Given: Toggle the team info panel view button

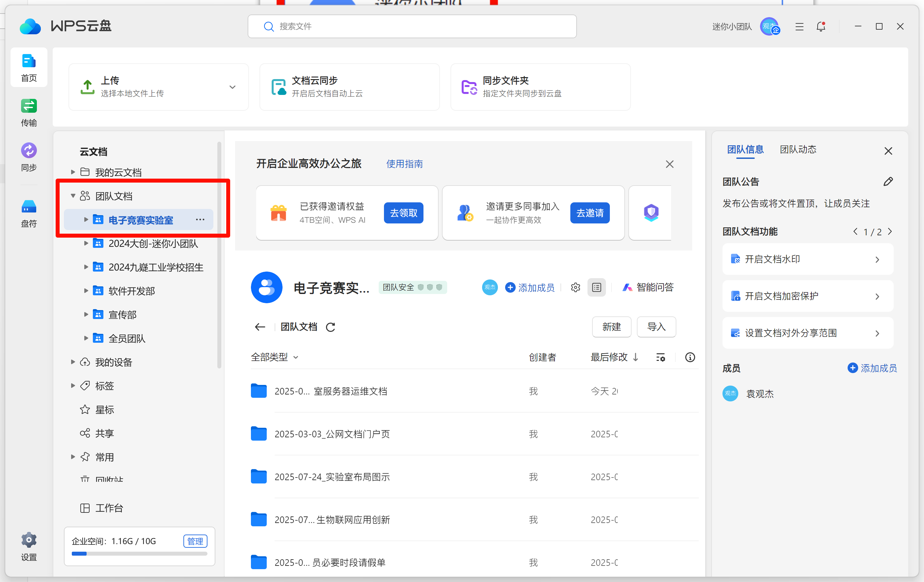Looking at the screenshot, I should point(596,288).
